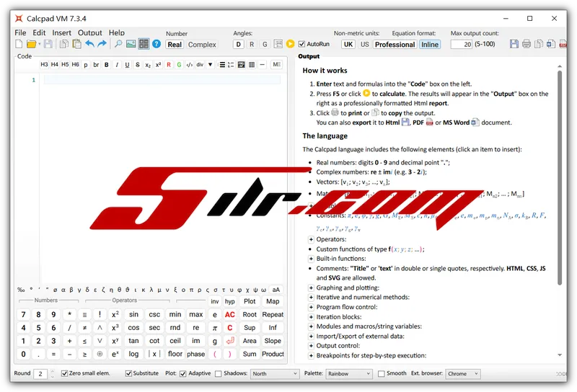This screenshot has width=577, height=392.
Task: Open dropdown arrow next to Open folder icon
Action: [x=40, y=44]
